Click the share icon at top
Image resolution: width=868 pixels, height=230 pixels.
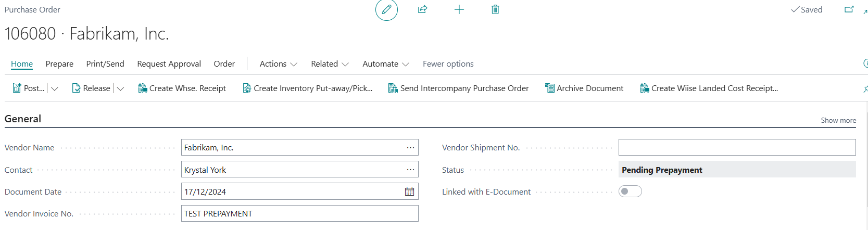tap(422, 9)
